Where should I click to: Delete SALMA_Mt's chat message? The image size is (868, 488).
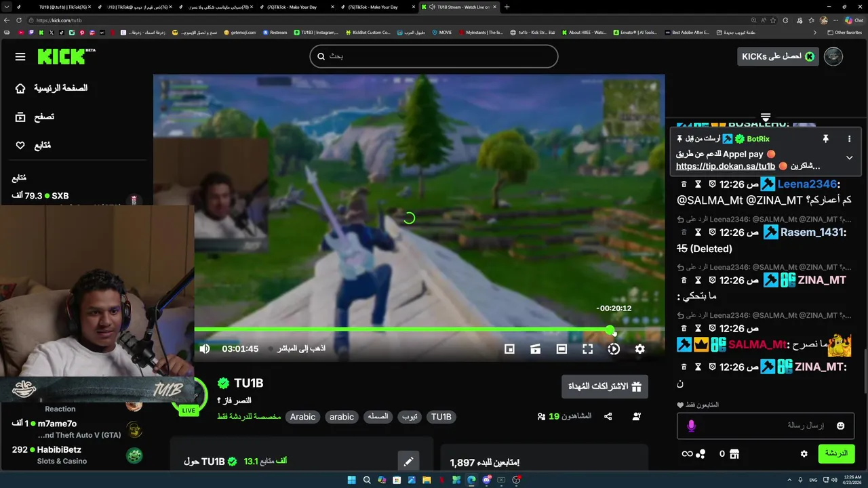(x=684, y=329)
